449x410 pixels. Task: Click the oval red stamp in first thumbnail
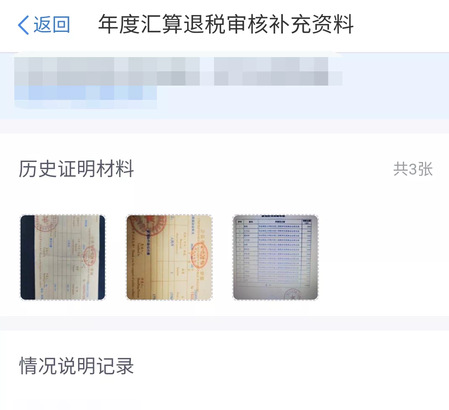pos(89,256)
